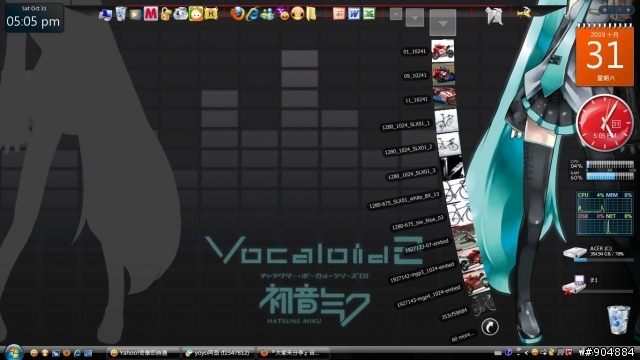
Task: Open Yahoo Messenger from the dock
Action: pyautogui.click(x=282, y=14)
